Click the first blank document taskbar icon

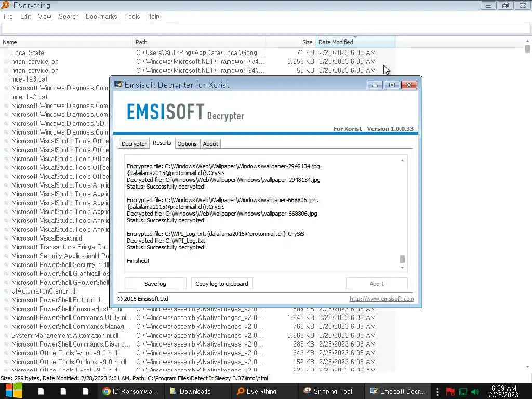41,391
